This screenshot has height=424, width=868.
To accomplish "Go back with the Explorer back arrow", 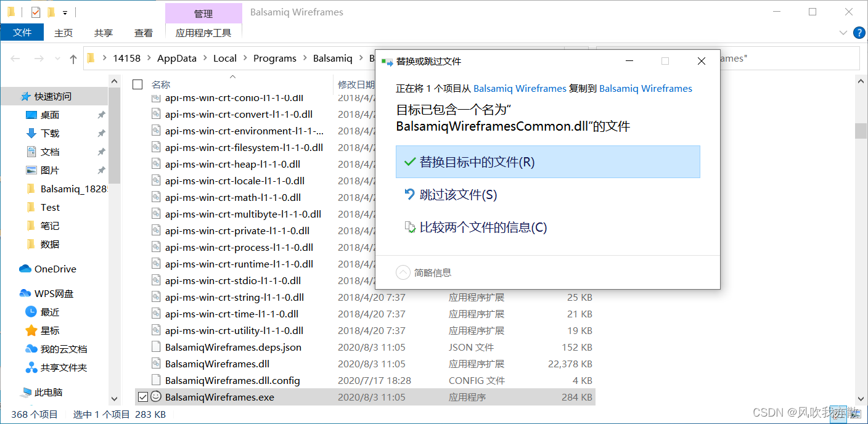I will pos(16,59).
